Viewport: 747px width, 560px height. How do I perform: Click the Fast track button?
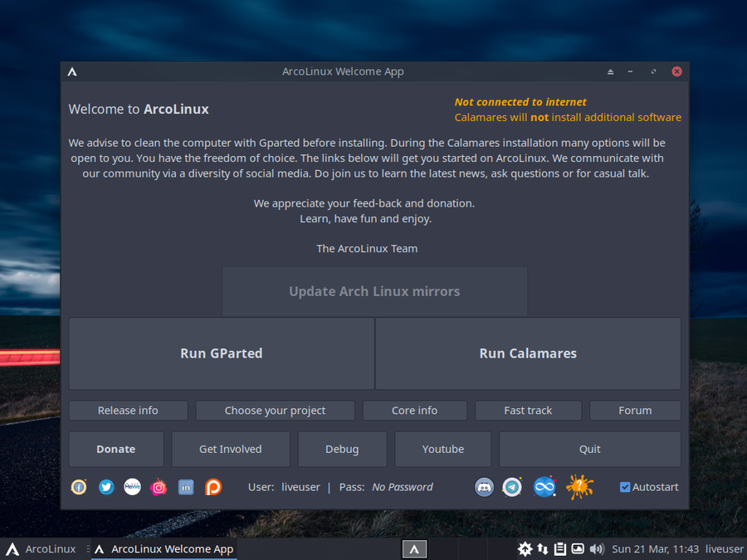(528, 411)
